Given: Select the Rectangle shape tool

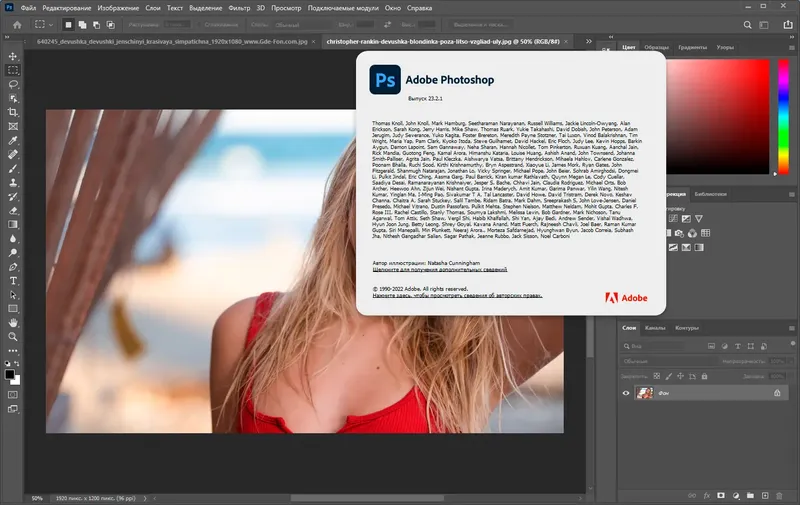Looking at the screenshot, I should [13, 309].
